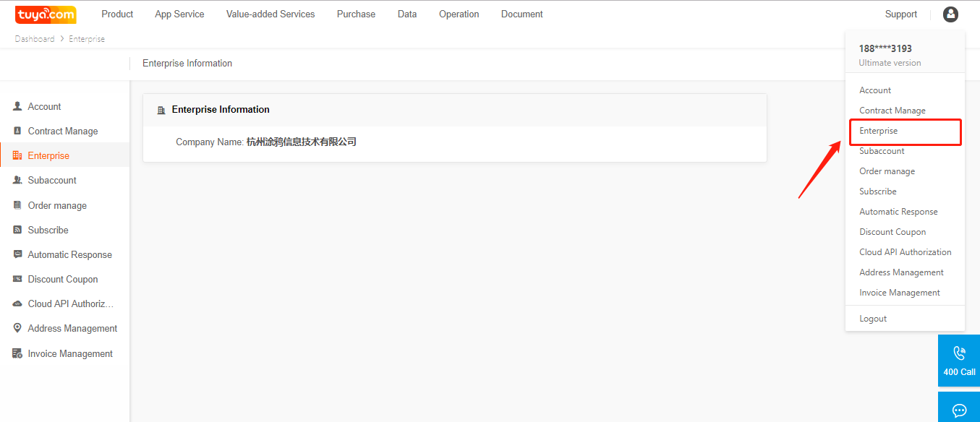Open the Product menu

pyautogui.click(x=117, y=14)
